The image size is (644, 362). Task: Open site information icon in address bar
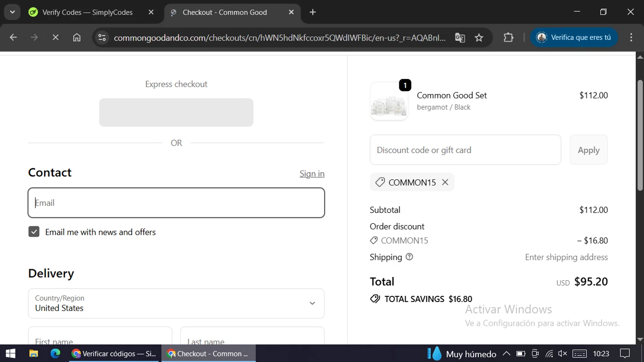(102, 38)
